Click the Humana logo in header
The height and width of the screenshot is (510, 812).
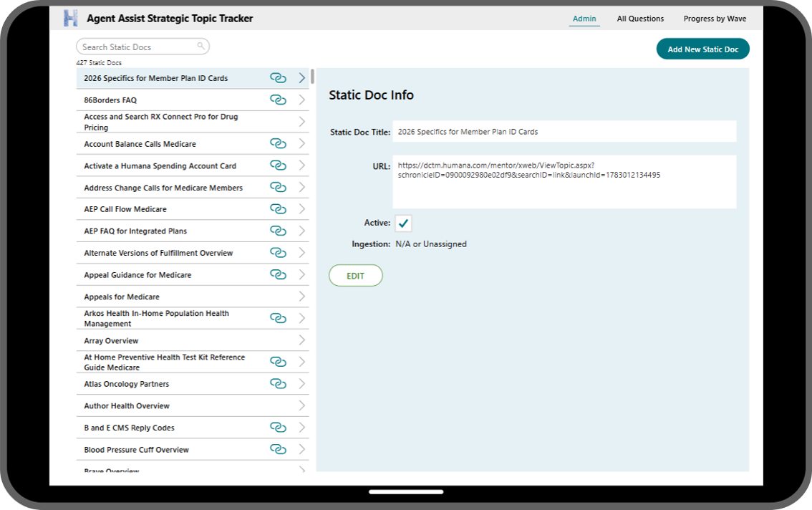pyautogui.click(x=70, y=18)
